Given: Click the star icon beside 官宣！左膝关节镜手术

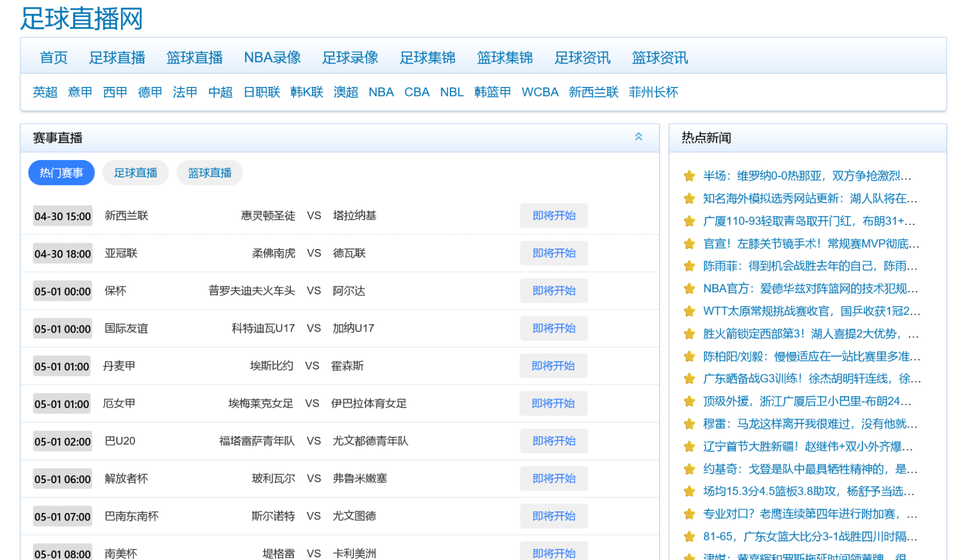Looking at the screenshot, I should pyautogui.click(x=689, y=244).
